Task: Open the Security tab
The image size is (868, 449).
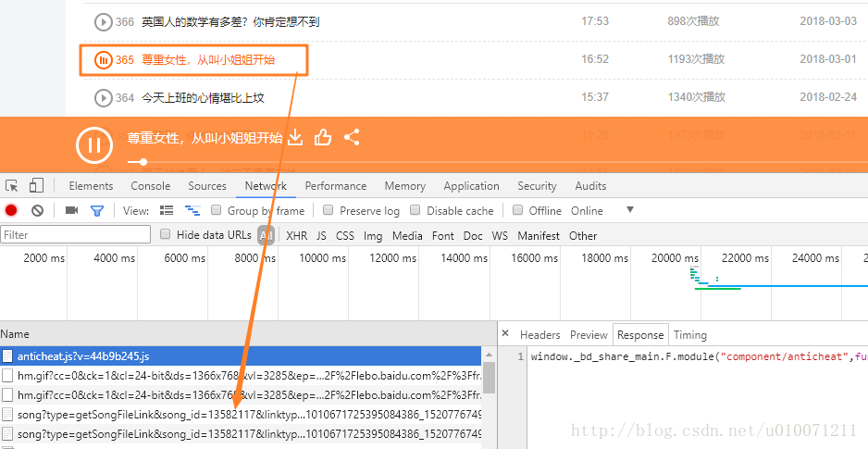Action: pos(537,186)
